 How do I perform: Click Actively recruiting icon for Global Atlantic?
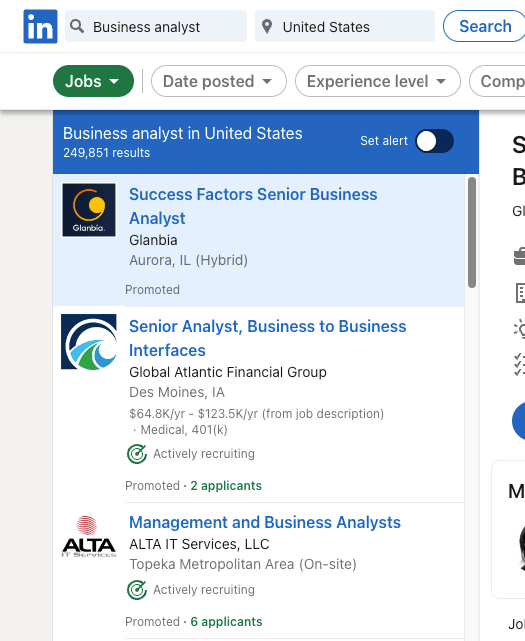coord(137,454)
